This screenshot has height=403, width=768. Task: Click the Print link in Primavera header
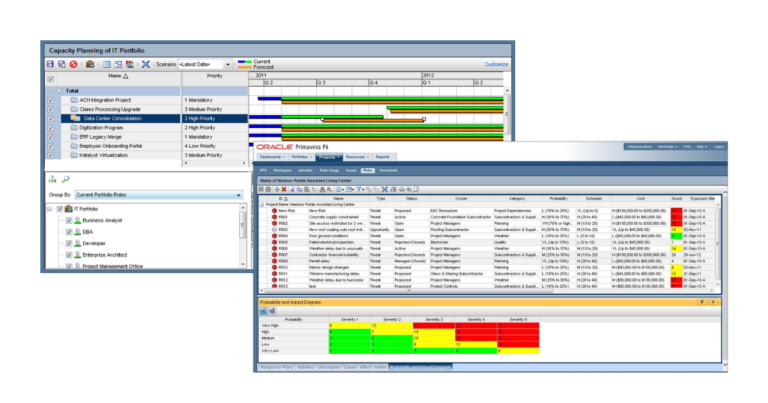coord(687,146)
